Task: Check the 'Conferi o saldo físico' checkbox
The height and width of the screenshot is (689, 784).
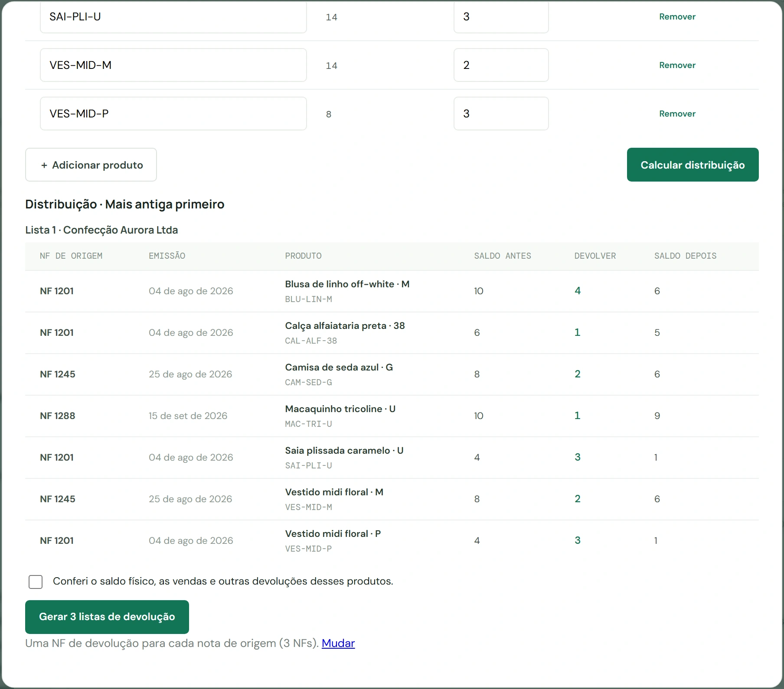Action: (x=36, y=582)
